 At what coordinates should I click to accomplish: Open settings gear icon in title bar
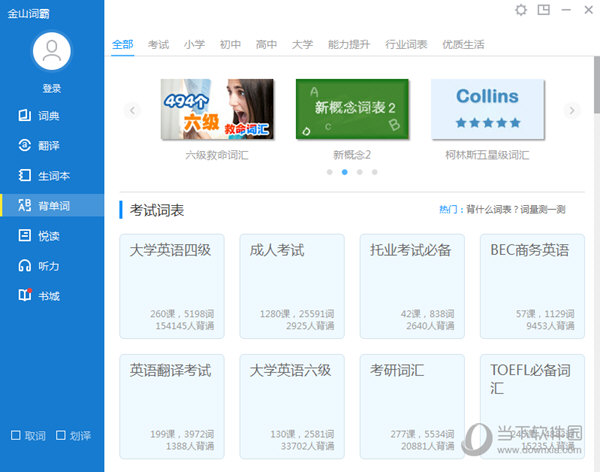tap(521, 10)
